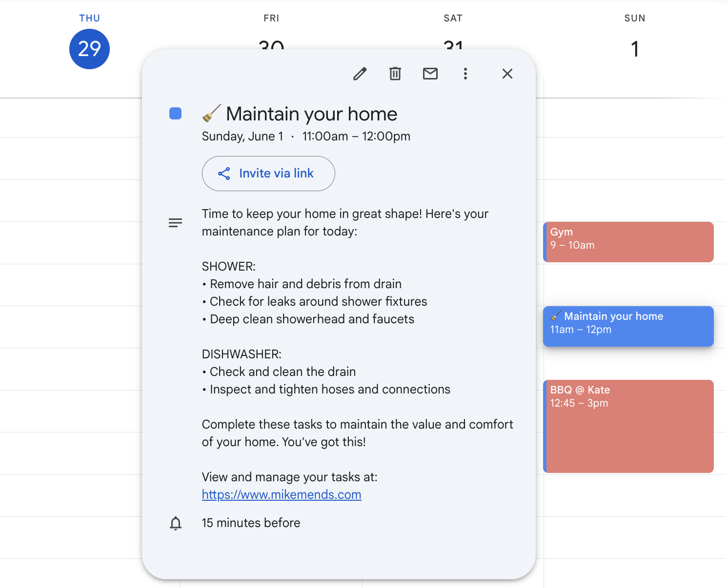Click the description lines icon

point(175,223)
